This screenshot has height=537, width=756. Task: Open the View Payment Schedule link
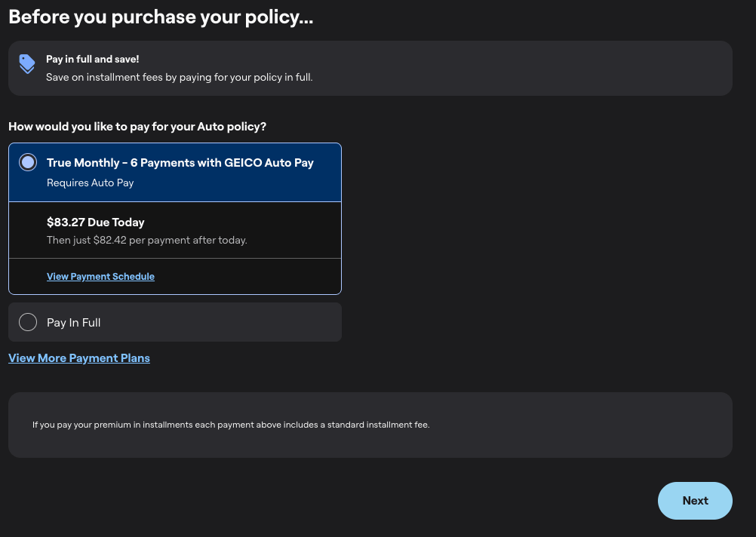[100, 277]
